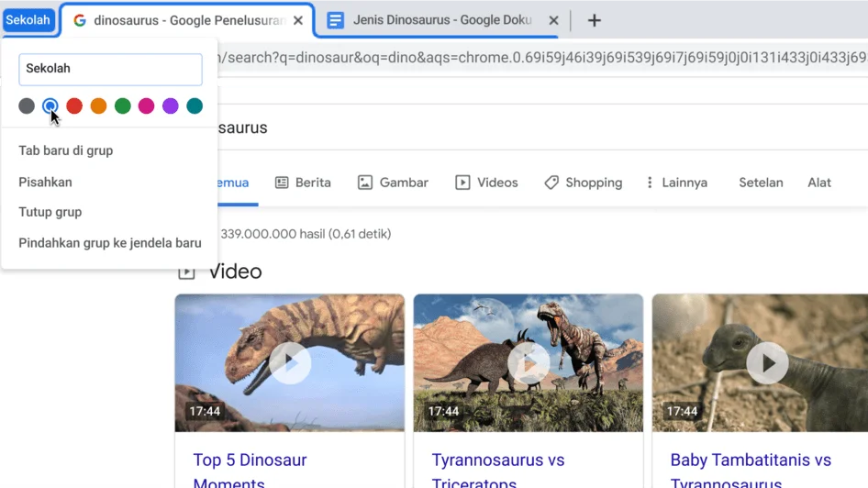Choose the red group color
The height and width of the screenshot is (488, 868).
coord(74,106)
